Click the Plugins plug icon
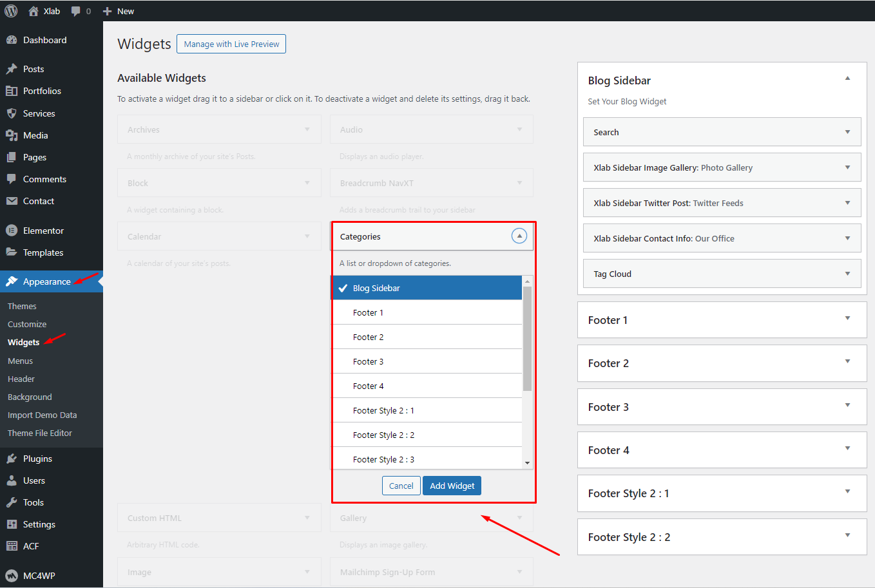Screen dimensions: 875x588 coord(12,459)
